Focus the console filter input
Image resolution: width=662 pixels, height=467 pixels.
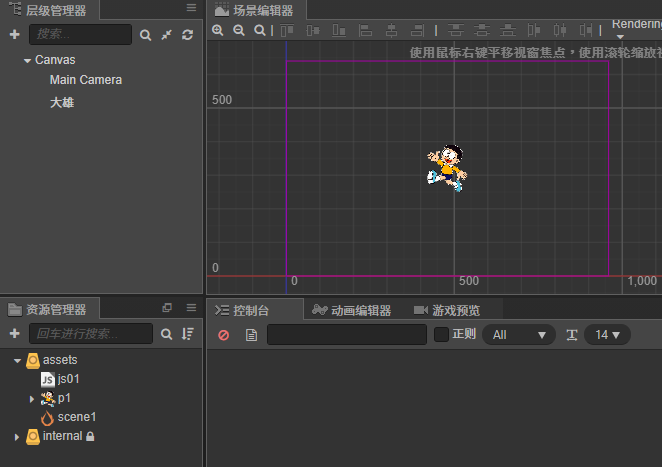point(347,335)
